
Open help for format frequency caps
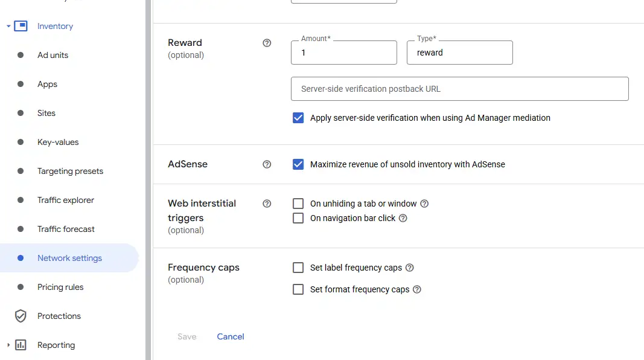pos(417,289)
